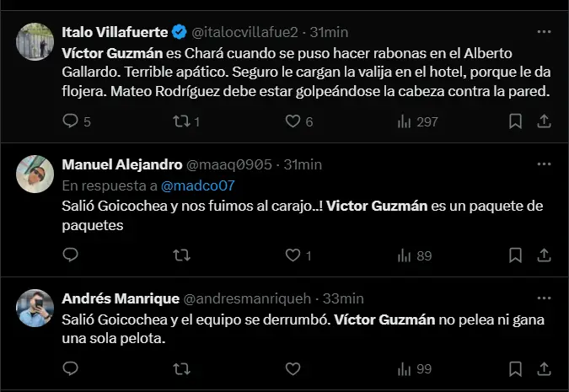Screen dimensions: 569x392
Task: View analytics on Italo Villafuerte's tweet
Action: 405,121
